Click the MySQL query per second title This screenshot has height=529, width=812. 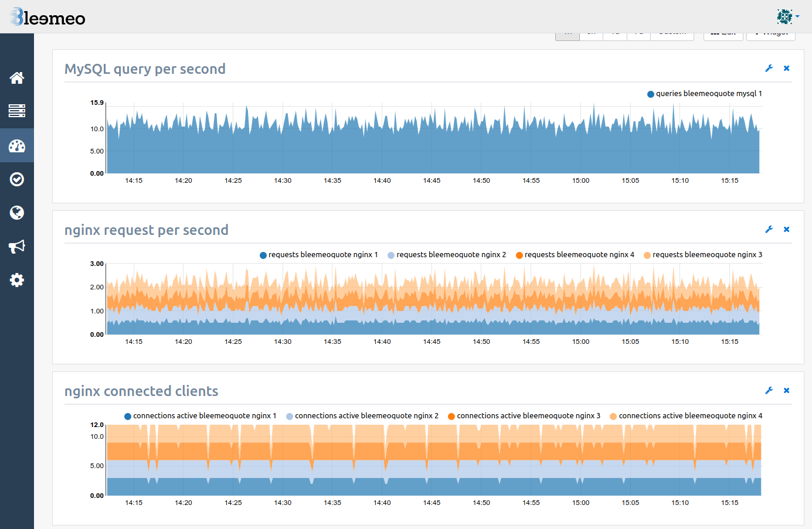[145, 69]
